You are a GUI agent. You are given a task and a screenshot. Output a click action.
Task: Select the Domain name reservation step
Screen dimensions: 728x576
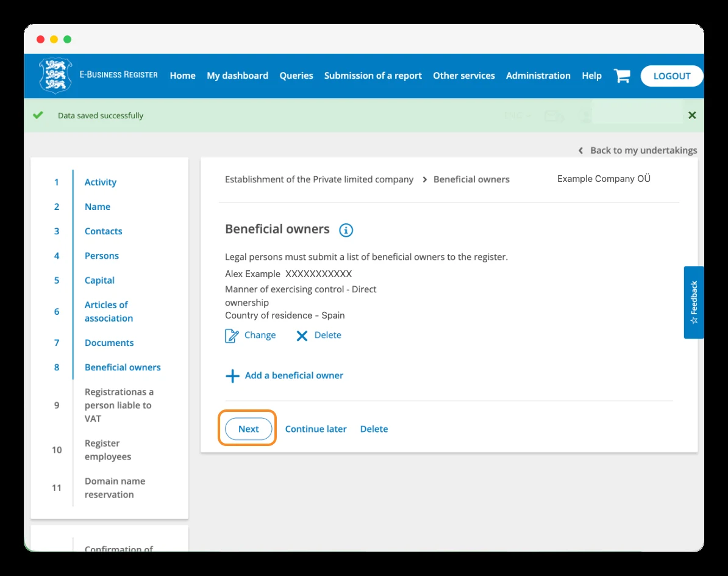115,488
